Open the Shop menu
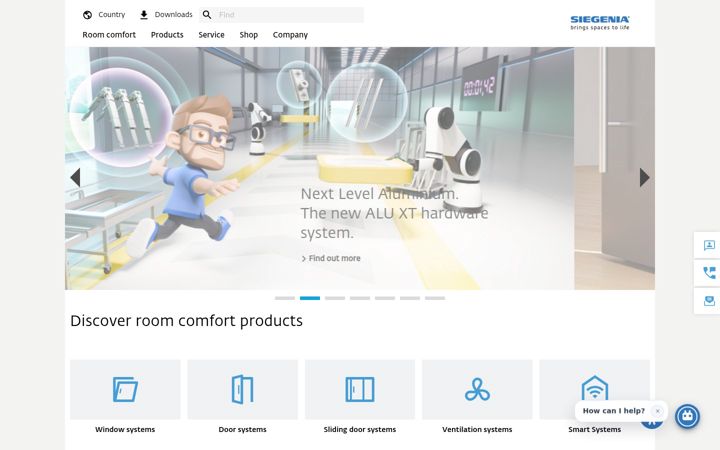The height and width of the screenshot is (450, 720). coord(248,35)
